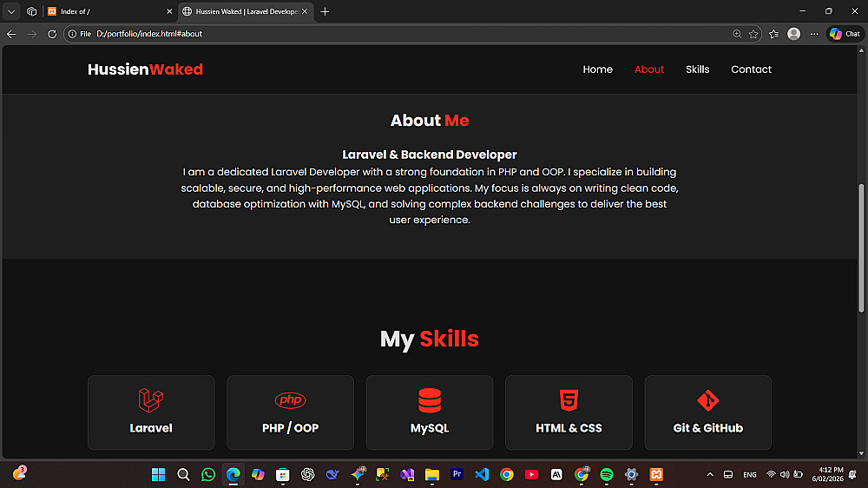Click the MySQL database icon
868x488 pixels.
pyautogui.click(x=430, y=400)
